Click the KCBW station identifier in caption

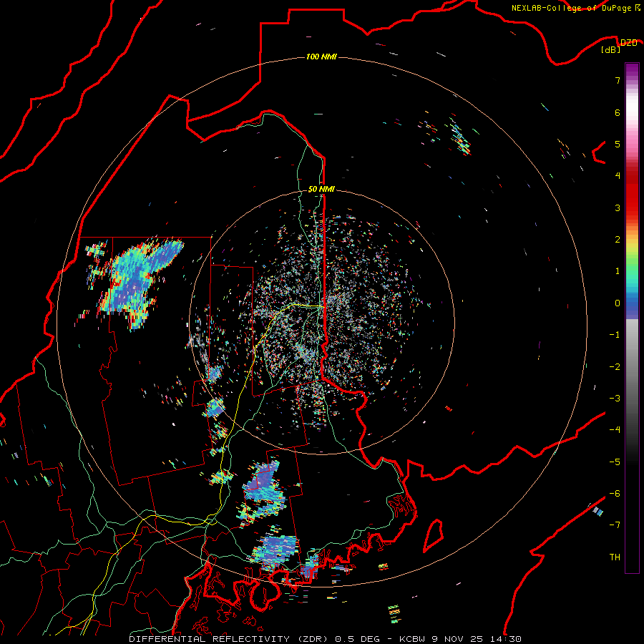coord(413,639)
